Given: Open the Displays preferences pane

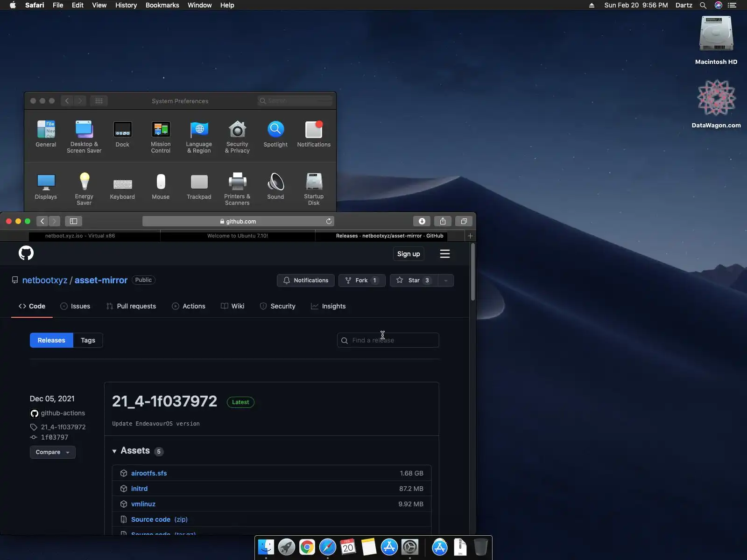Looking at the screenshot, I should [46, 186].
